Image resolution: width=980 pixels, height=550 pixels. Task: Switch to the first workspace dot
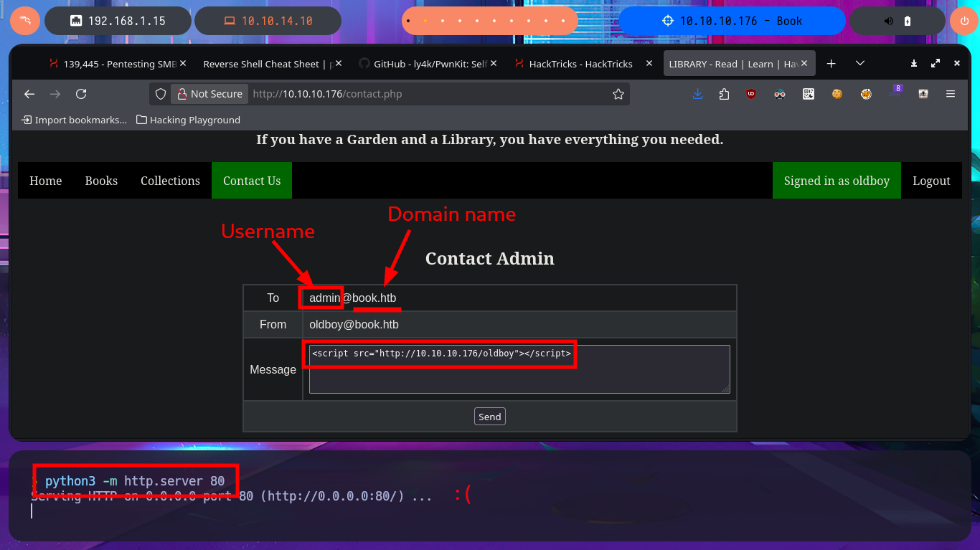(408, 21)
